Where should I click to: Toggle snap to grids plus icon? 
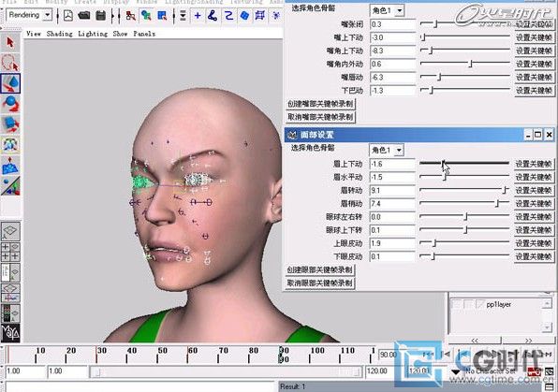click(x=198, y=15)
